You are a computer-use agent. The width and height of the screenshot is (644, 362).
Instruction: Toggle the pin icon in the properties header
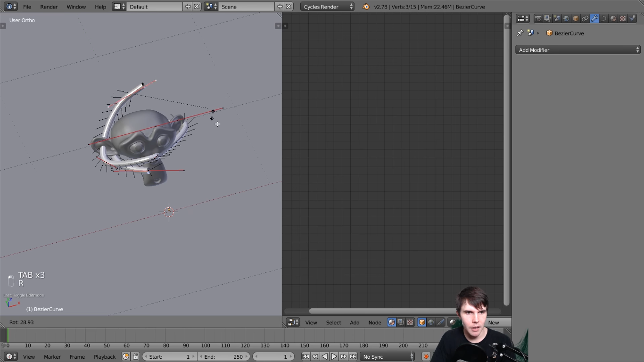[x=520, y=33]
